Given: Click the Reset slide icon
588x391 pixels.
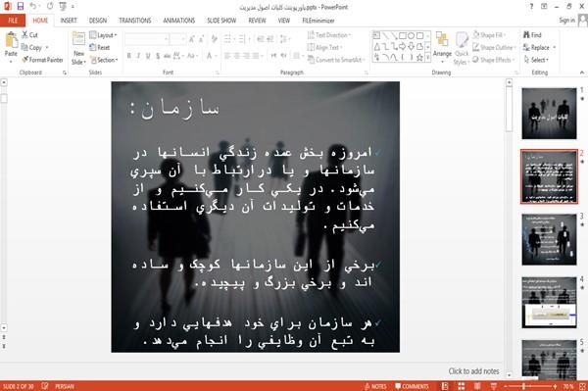Looking at the screenshot, I should 93,47.
